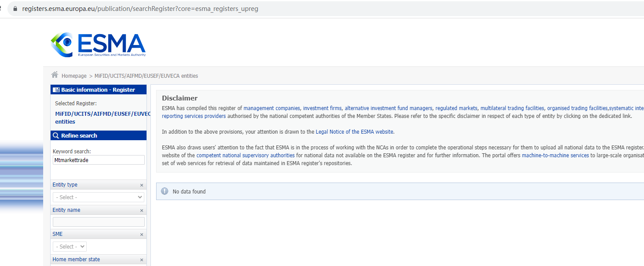Screen dimensions: 644x266
Task: Remove the Home member state filter
Action: coord(141,260)
